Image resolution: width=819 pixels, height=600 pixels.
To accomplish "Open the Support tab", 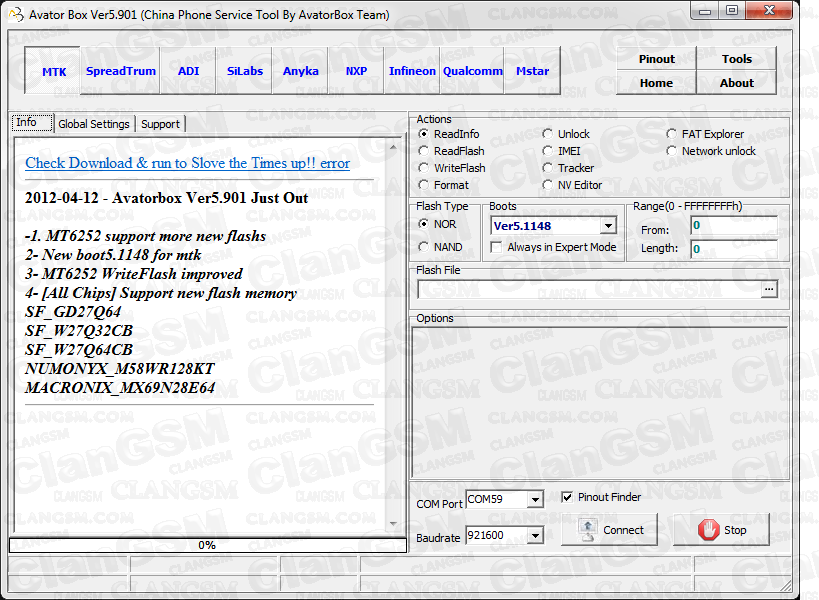I will click(x=160, y=124).
